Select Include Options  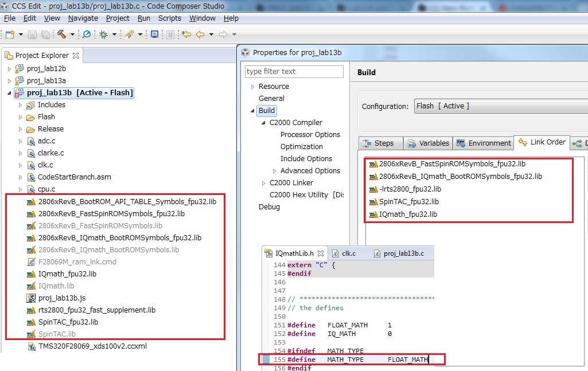[306, 158]
